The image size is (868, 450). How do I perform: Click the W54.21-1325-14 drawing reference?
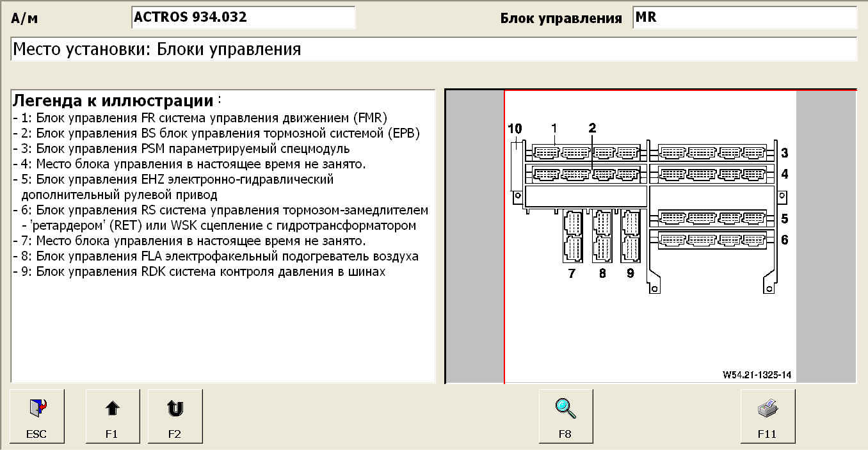tap(757, 374)
